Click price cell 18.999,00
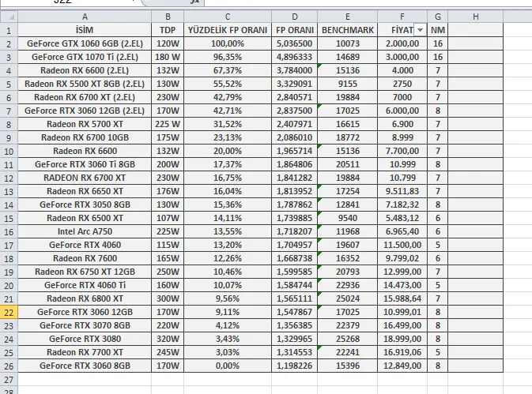Viewport: 532px width, 394px height. tap(402, 339)
